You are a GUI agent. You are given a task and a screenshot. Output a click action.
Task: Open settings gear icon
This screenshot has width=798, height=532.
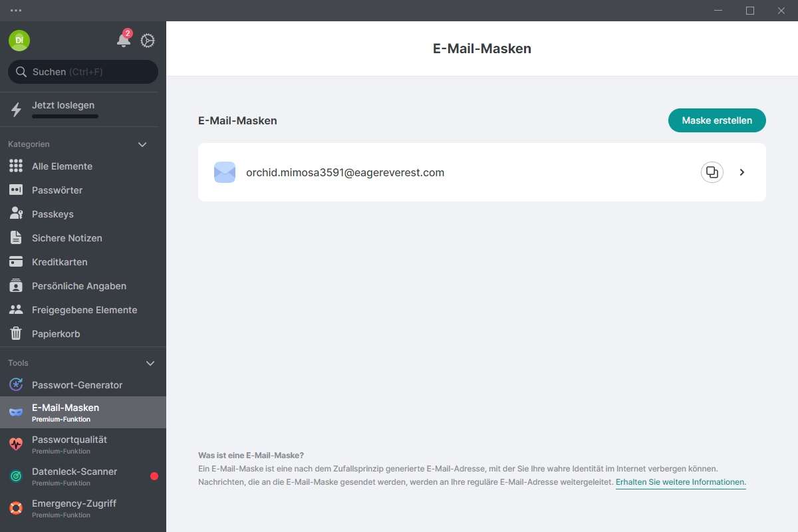(x=148, y=41)
